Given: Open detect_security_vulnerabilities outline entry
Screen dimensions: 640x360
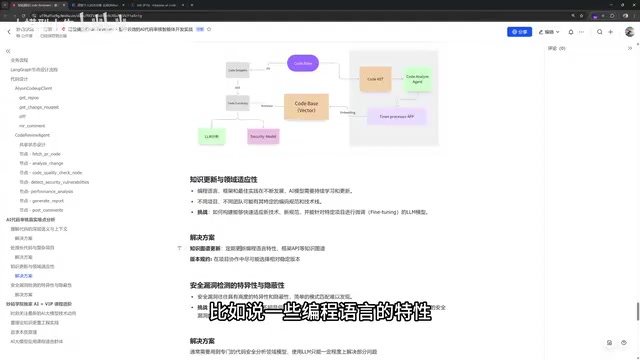Looking at the screenshot, I should tap(54, 182).
